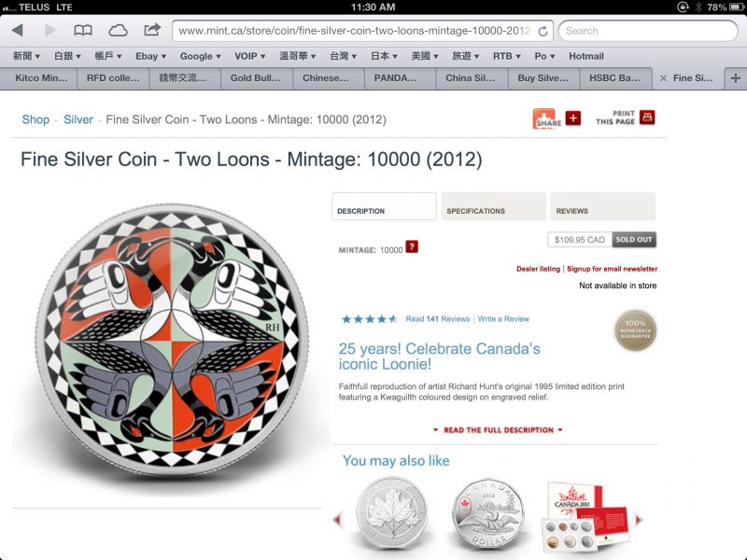Screen dimensions: 747x560
Task: Click the red plus Share icon
Action: 573,118
